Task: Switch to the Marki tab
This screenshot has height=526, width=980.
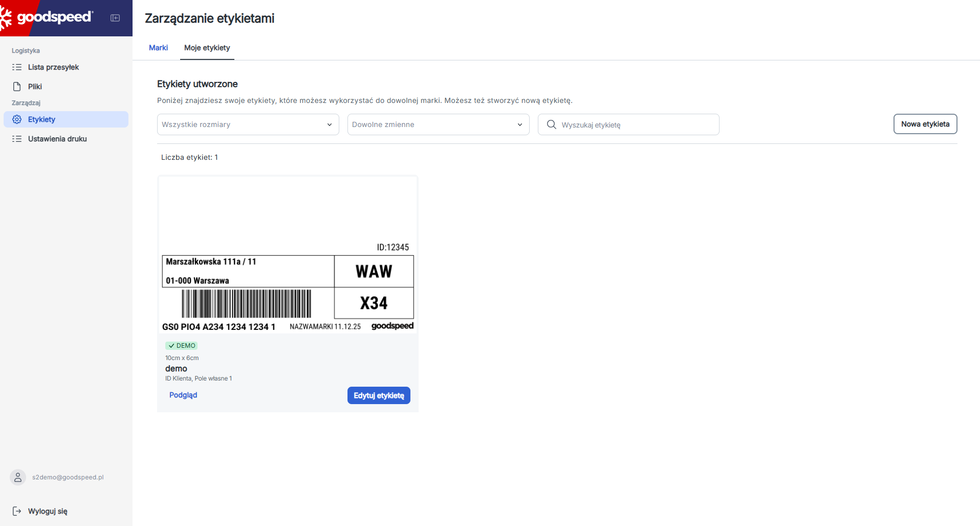Action: coord(158,48)
